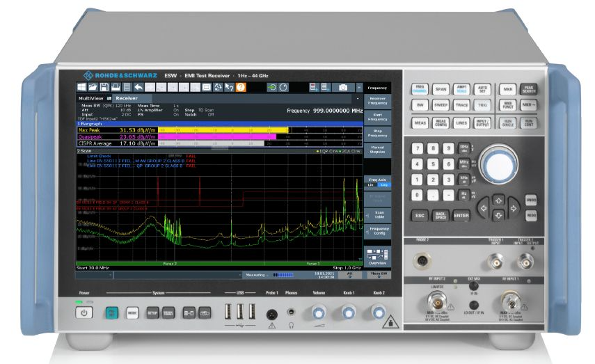Click the Overview softkey icon
Screen dimensions: 595x364
[x=377, y=257]
